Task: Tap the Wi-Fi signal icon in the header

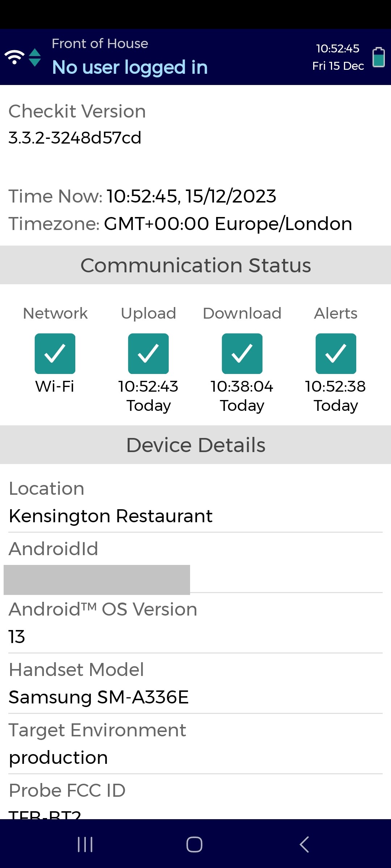Action: pos(14,56)
